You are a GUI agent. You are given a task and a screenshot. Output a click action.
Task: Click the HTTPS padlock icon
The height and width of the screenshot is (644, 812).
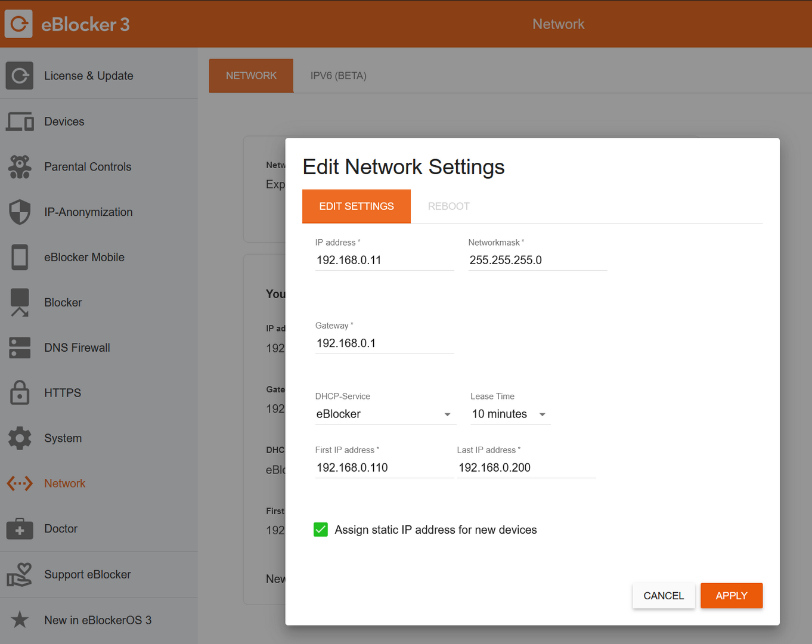[20, 393]
